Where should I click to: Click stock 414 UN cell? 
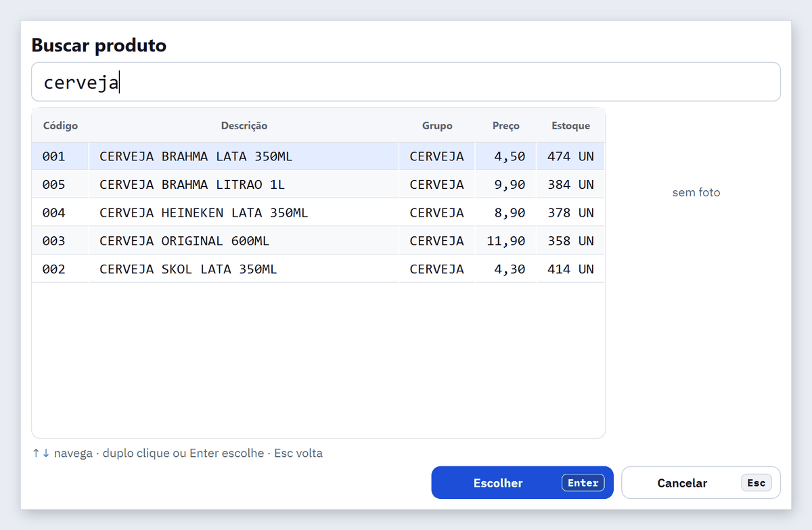[570, 269]
